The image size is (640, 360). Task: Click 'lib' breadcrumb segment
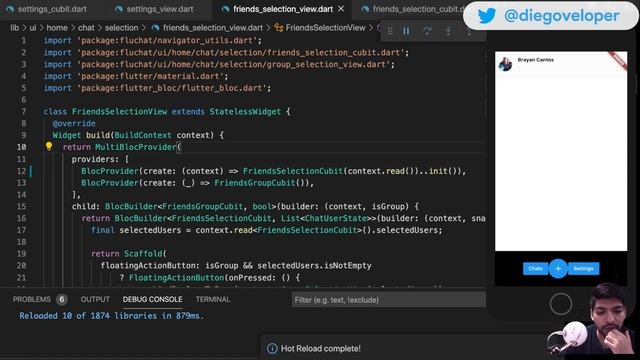click(15, 28)
